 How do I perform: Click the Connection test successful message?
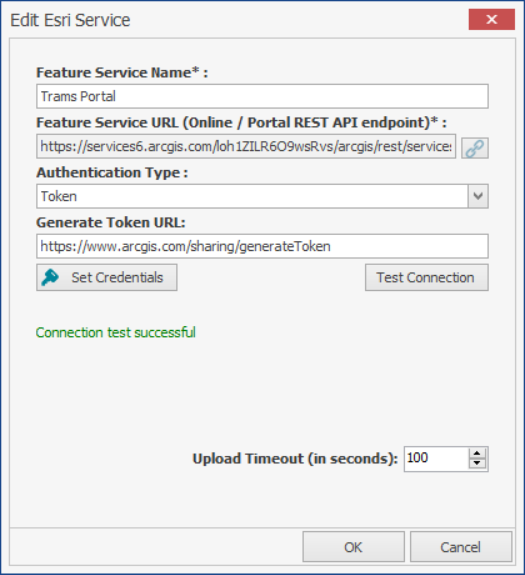tap(115, 333)
